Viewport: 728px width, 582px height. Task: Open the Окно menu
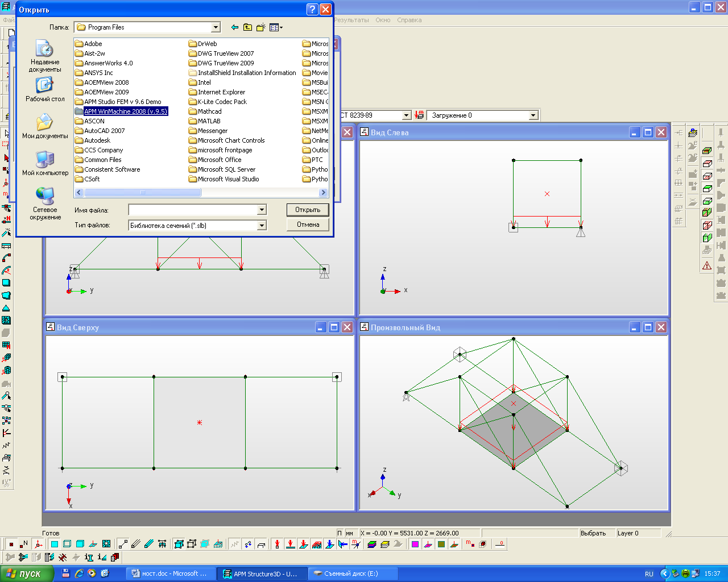tap(383, 20)
